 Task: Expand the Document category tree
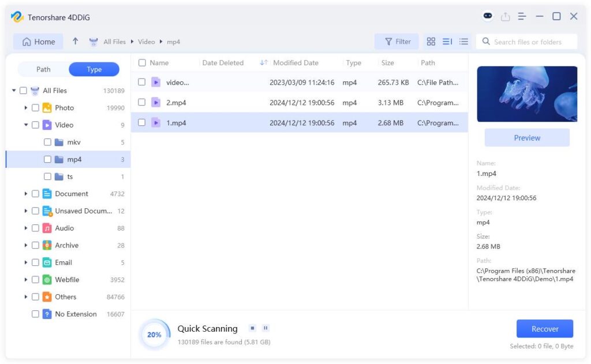coord(25,194)
